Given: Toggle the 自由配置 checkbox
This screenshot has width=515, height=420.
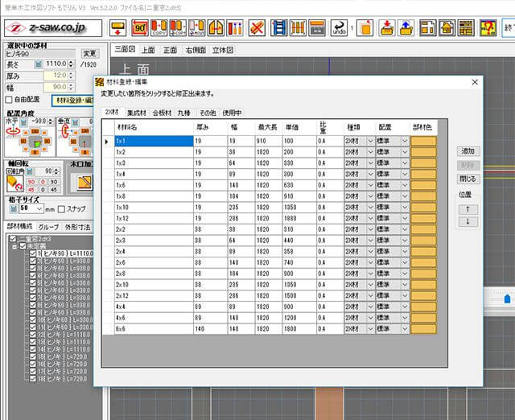Looking at the screenshot, I should coord(9,100).
